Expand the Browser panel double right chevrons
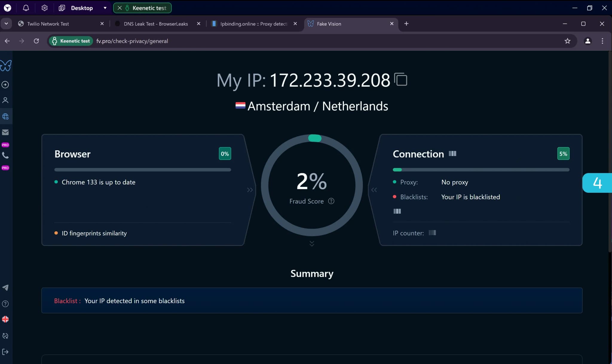 coord(250,190)
